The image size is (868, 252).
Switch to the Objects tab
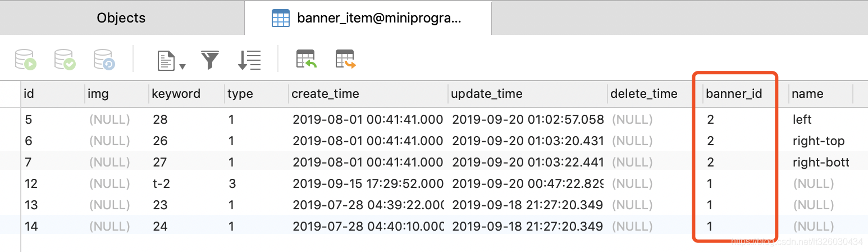pos(122,18)
